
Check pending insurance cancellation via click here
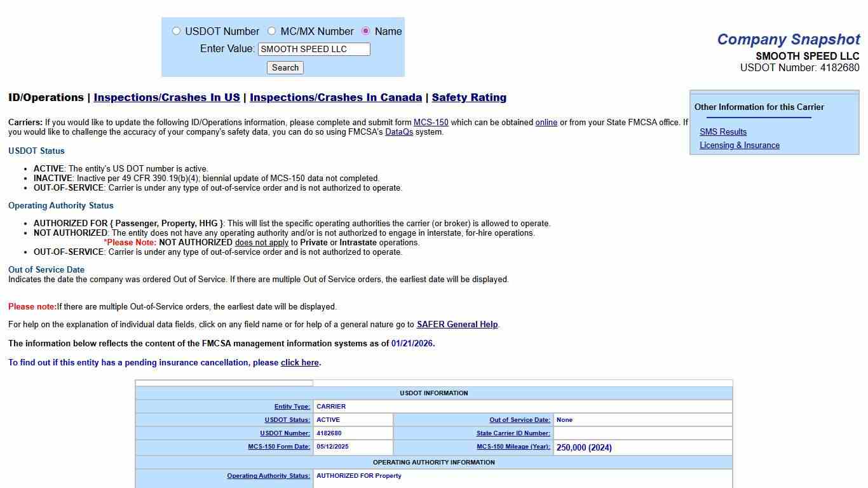click(x=299, y=362)
